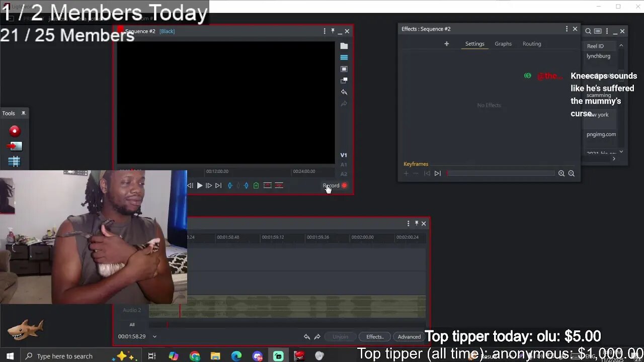The width and height of the screenshot is (644, 362).
Task: Pin the timeline panel
Action: click(416, 224)
